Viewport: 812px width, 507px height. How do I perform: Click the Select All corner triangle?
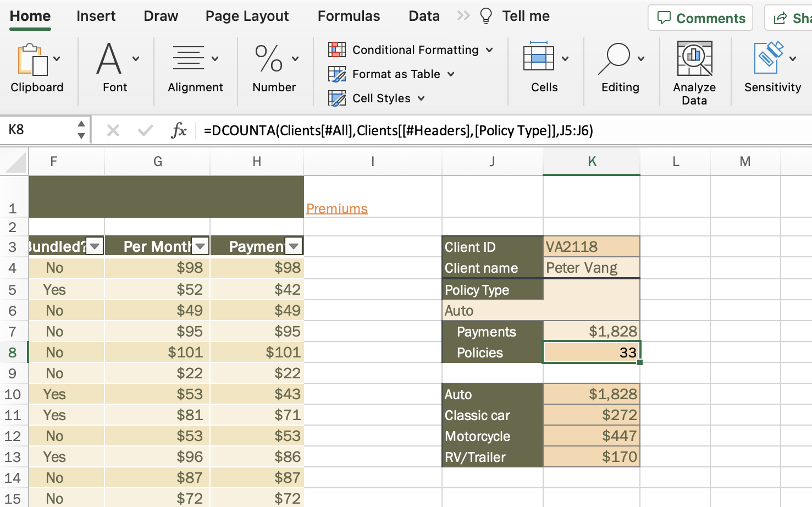point(14,163)
